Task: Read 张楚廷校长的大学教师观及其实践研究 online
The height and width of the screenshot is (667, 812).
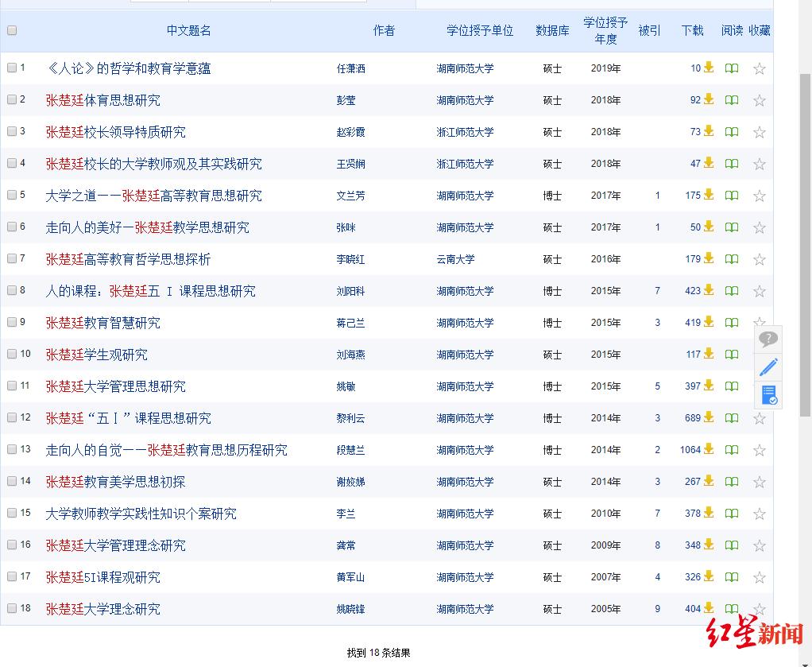Action: pyautogui.click(x=731, y=164)
